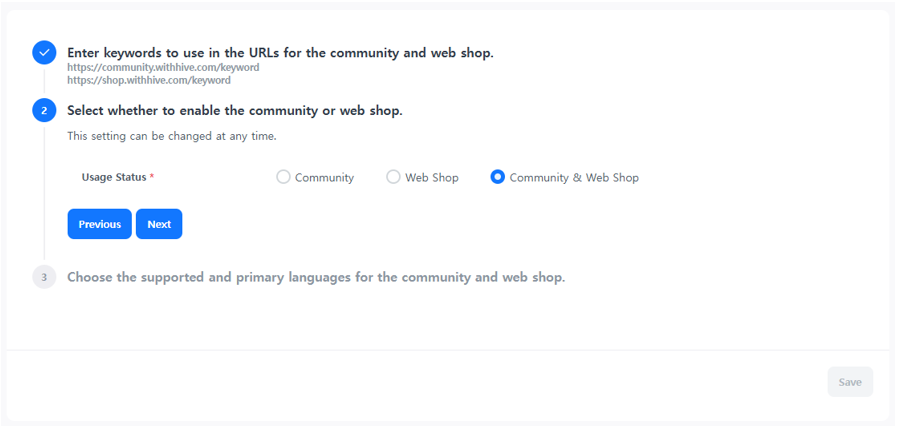The image size is (899, 426).
Task: Click the completed step 1 checkmark icon
Action: (44, 53)
